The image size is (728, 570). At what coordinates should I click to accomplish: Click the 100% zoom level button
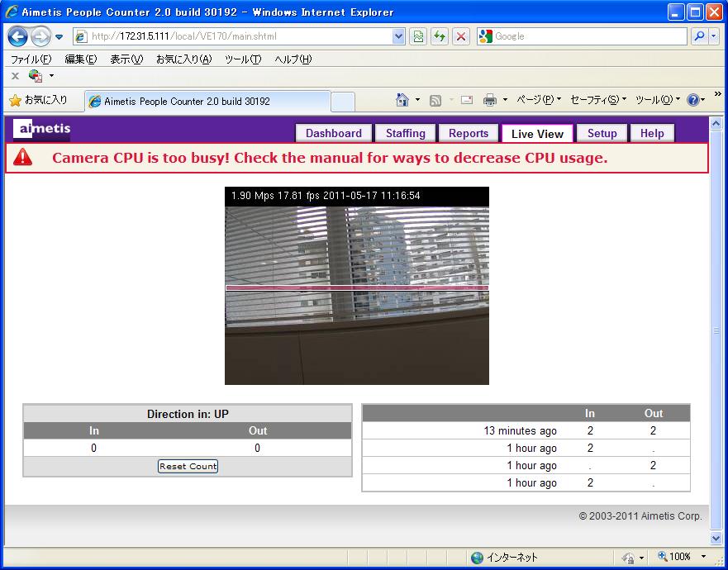(x=674, y=557)
